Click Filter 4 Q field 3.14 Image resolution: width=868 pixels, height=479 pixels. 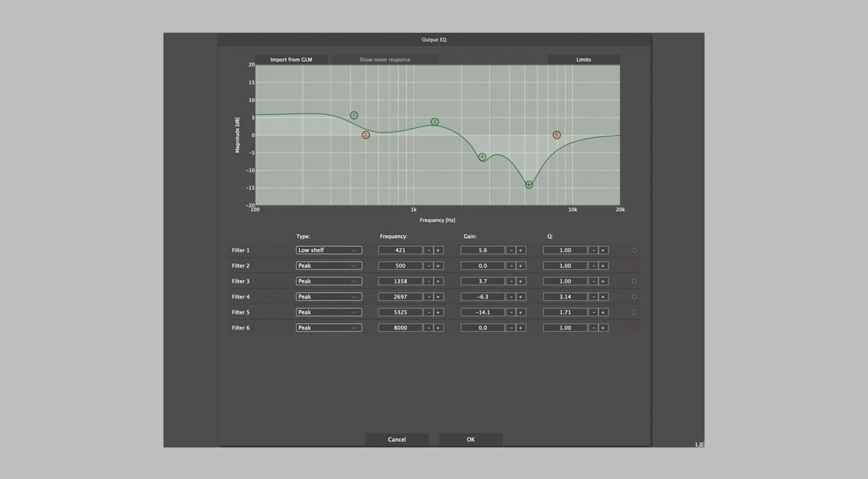click(565, 296)
